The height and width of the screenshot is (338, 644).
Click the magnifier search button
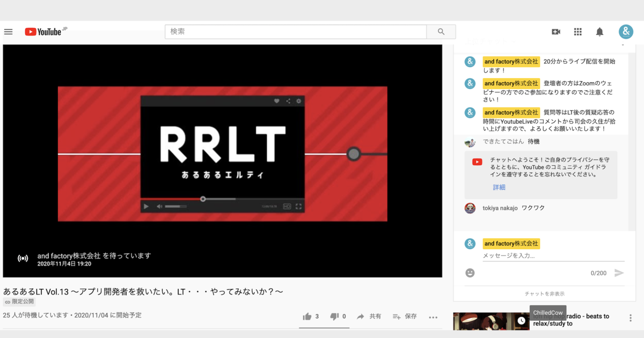point(441,32)
